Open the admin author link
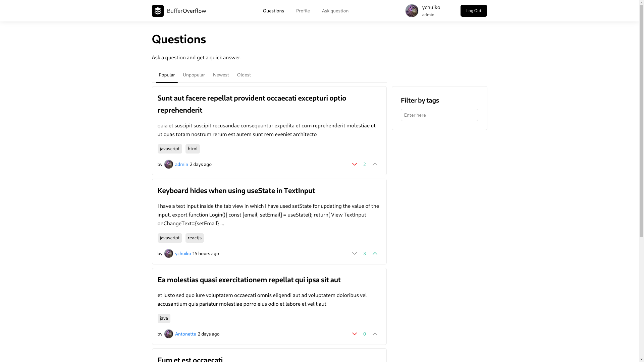Image resolution: width=644 pixels, height=362 pixels. pyautogui.click(x=181, y=164)
